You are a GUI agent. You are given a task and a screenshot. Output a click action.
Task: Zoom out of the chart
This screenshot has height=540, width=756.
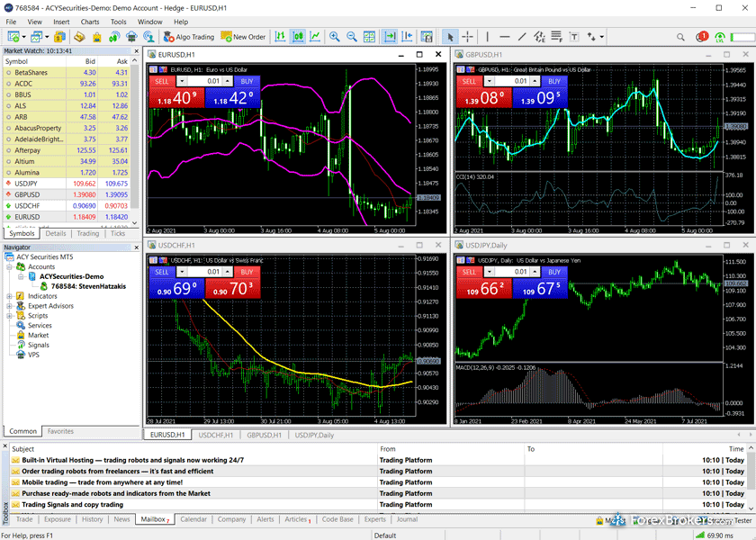[x=352, y=37]
